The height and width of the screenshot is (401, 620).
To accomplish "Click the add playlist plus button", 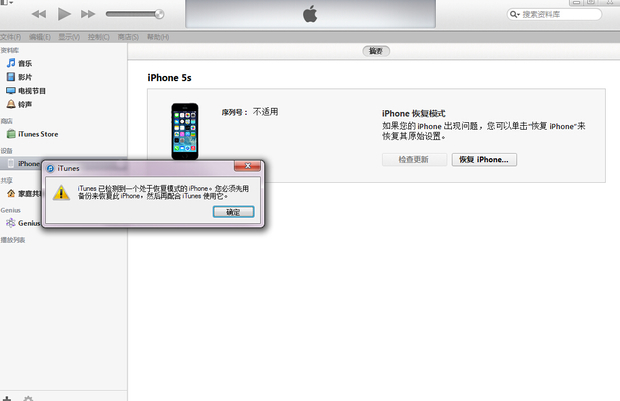I will coord(7,399).
